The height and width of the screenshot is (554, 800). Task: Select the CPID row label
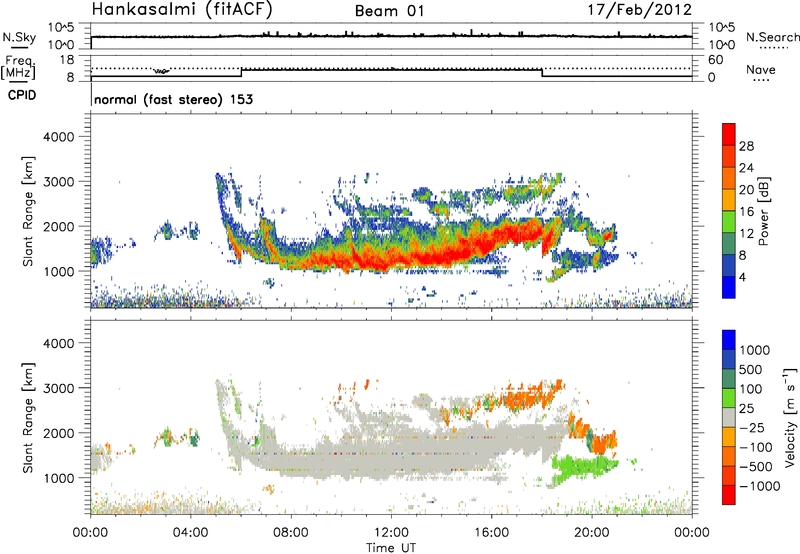point(22,95)
